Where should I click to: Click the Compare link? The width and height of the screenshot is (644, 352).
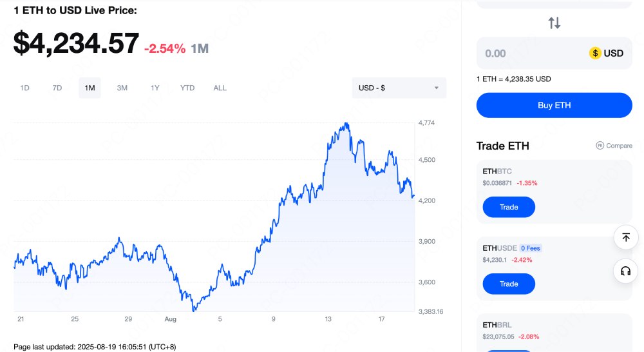click(619, 146)
